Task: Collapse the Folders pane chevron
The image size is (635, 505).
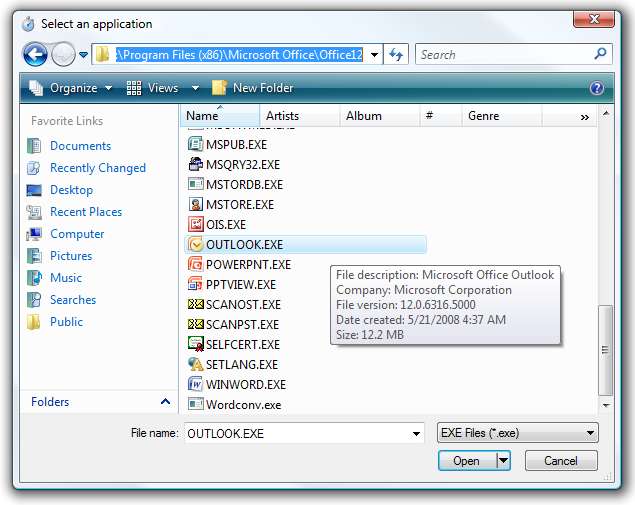Action: click(x=165, y=402)
